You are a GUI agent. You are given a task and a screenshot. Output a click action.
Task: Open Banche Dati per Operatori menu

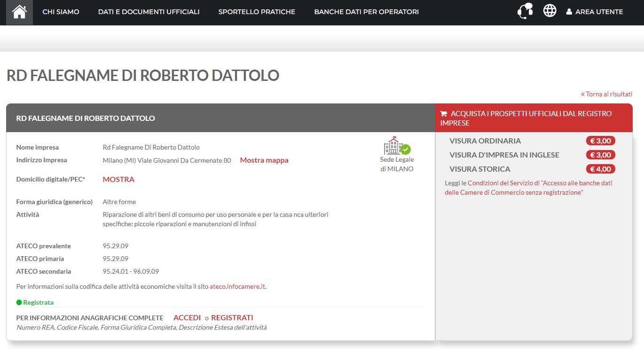tap(366, 12)
